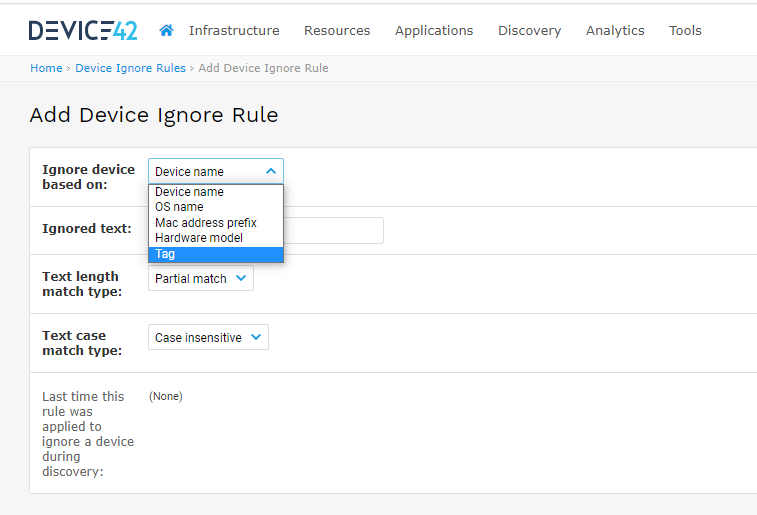This screenshot has height=515, width=757.
Task: Click Add Device Ignore Rule breadcrumb text
Action: click(x=264, y=68)
